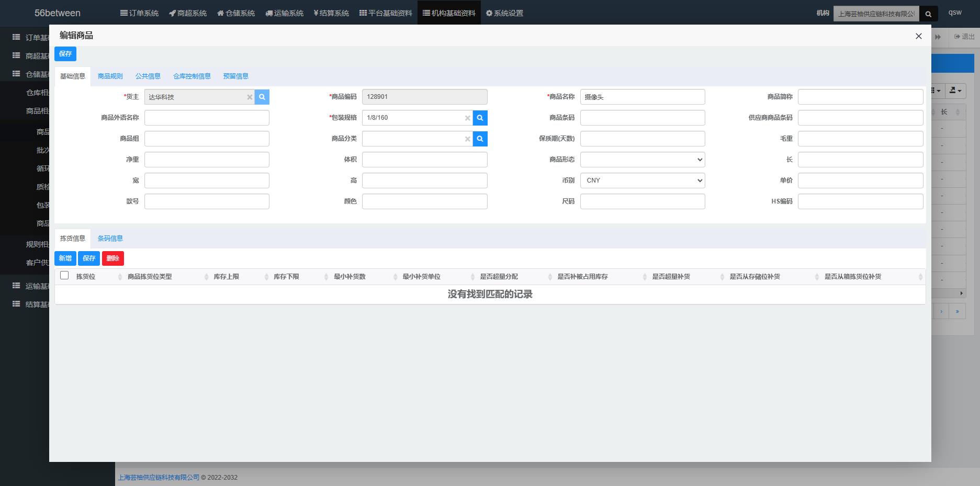Switch to 公共信息 tab
This screenshot has height=486, width=980.
148,76
